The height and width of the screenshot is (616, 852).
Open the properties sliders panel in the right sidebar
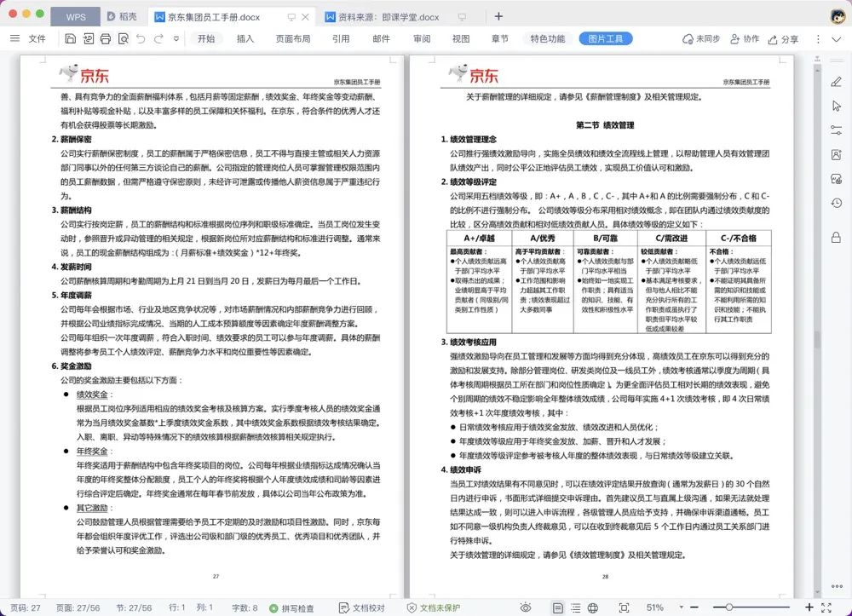pos(837,130)
